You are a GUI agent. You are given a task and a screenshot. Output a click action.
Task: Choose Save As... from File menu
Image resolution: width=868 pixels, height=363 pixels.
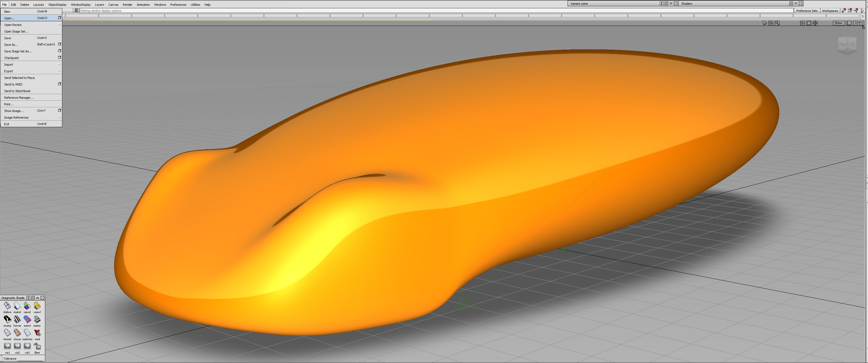click(11, 44)
